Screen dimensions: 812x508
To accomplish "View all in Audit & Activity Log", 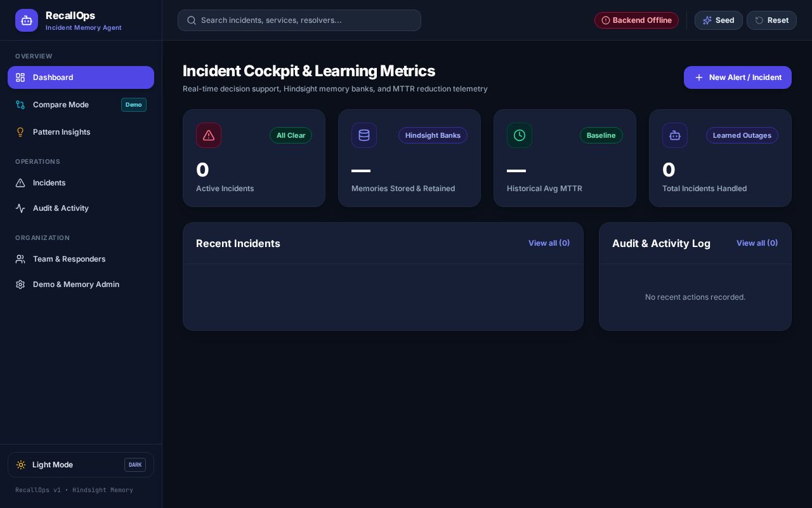I will pyautogui.click(x=757, y=243).
